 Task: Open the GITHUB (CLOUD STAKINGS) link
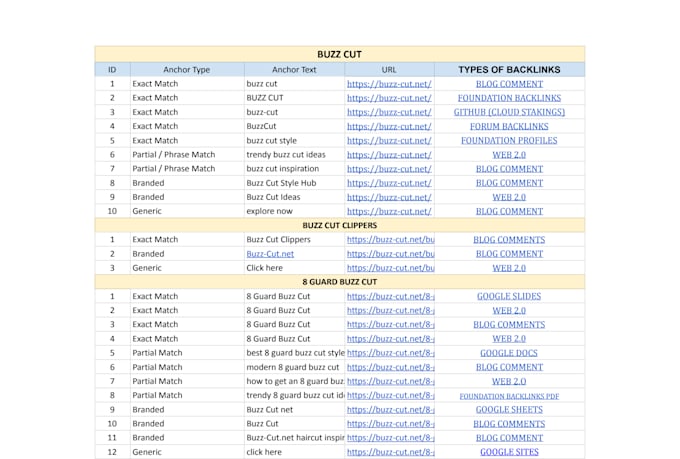pyautogui.click(x=509, y=112)
